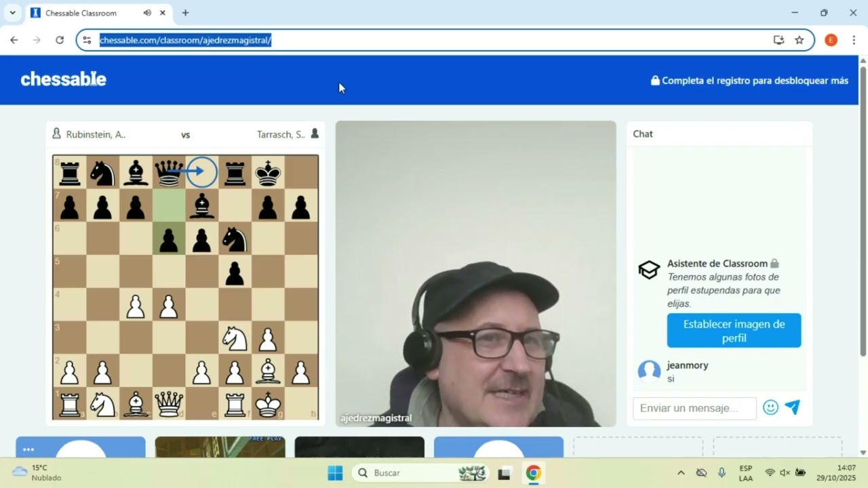Select the white knight on f3
868x488 pixels.
pyautogui.click(x=235, y=338)
